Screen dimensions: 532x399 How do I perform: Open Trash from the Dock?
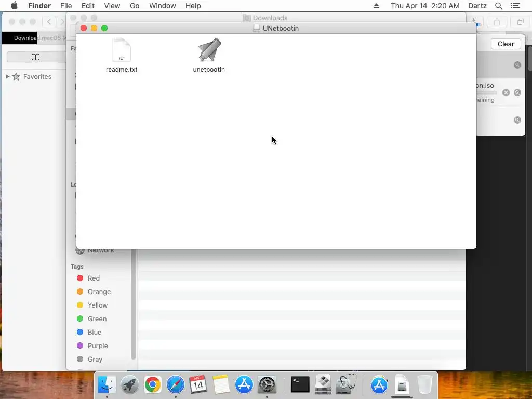(424, 384)
